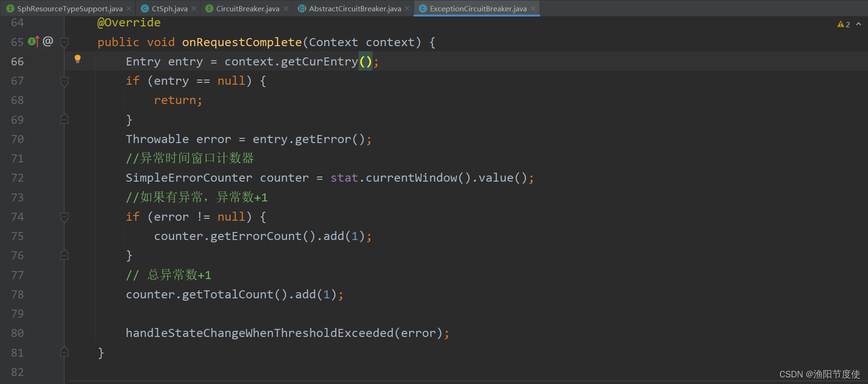Image resolution: width=868 pixels, height=384 pixels.
Task: Click the abstract class icon on AbstractCircuitBreaker.java tab
Action: (302, 8)
